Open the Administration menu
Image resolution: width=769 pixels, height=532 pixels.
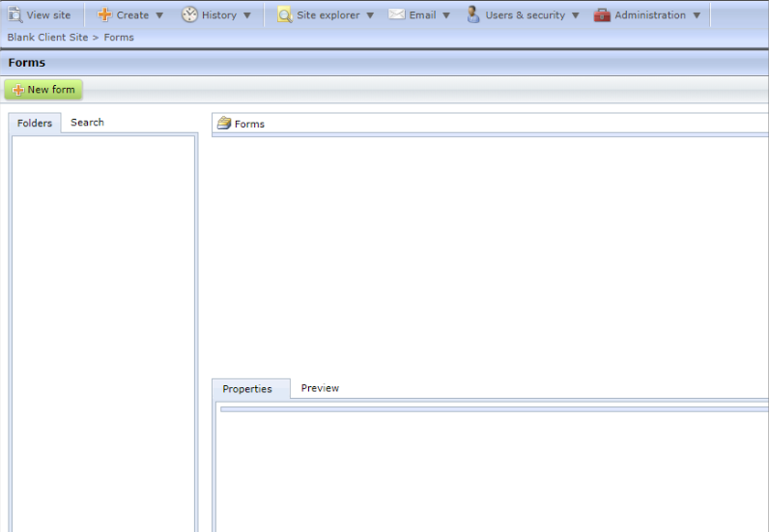point(647,14)
